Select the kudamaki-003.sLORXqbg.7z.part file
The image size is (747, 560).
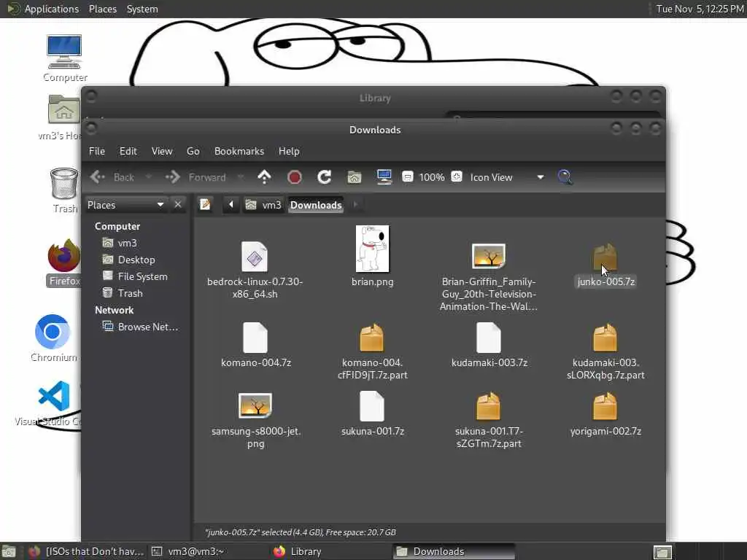point(605,351)
